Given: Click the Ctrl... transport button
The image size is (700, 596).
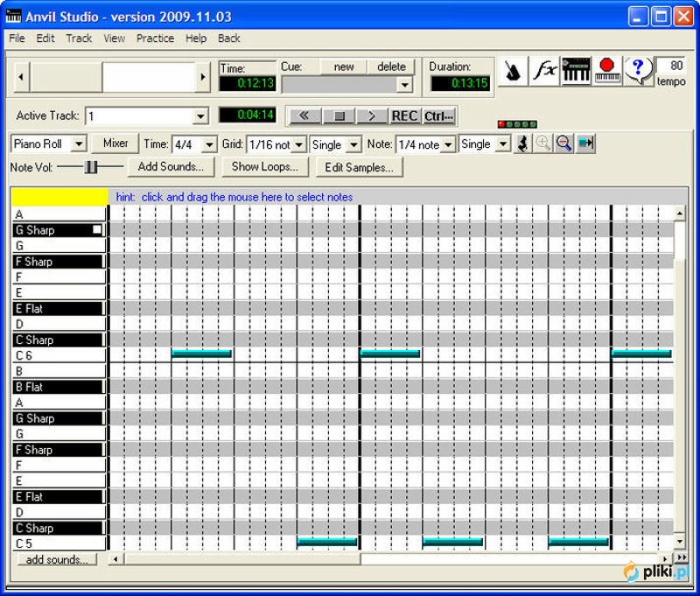Looking at the screenshot, I should point(438,116).
